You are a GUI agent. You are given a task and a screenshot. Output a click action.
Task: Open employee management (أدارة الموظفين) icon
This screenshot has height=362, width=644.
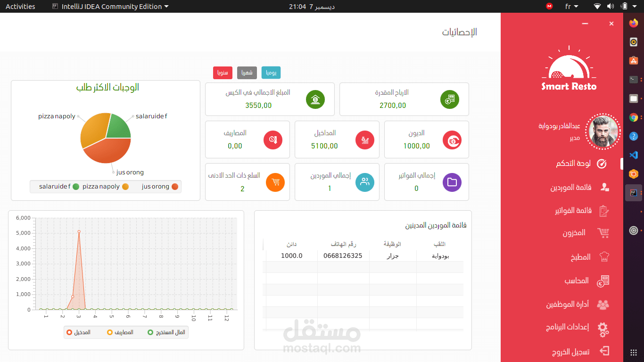coord(604,304)
